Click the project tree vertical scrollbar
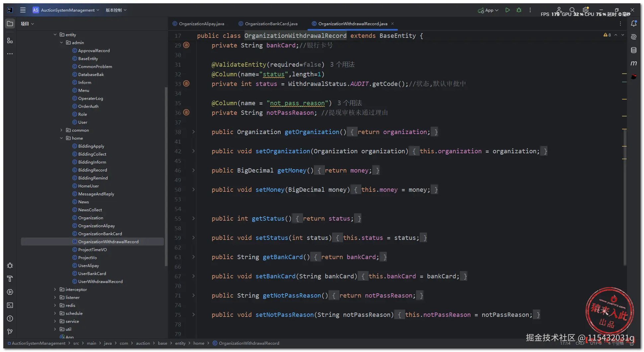Screen dimensions: 644x352 166,176
